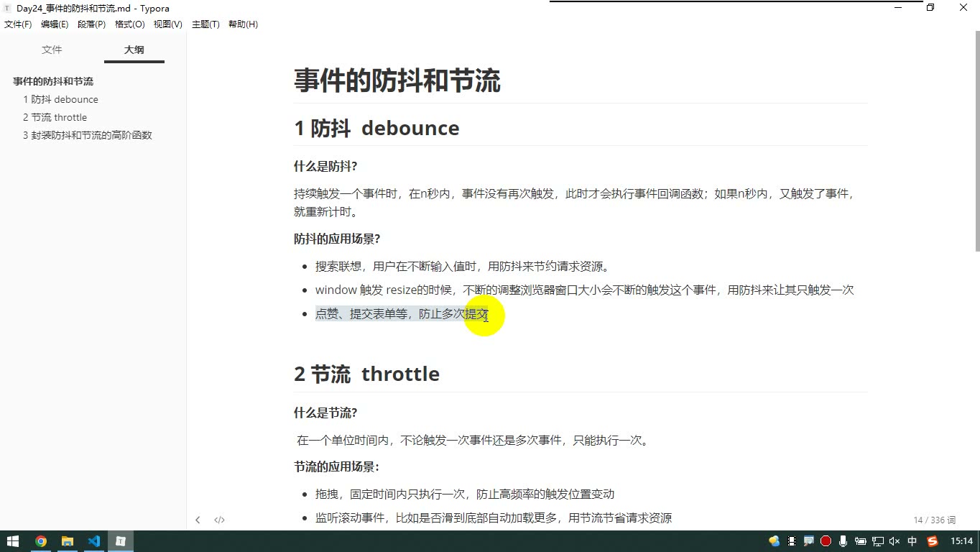Toggle the 中 input language indicator

[912, 541]
